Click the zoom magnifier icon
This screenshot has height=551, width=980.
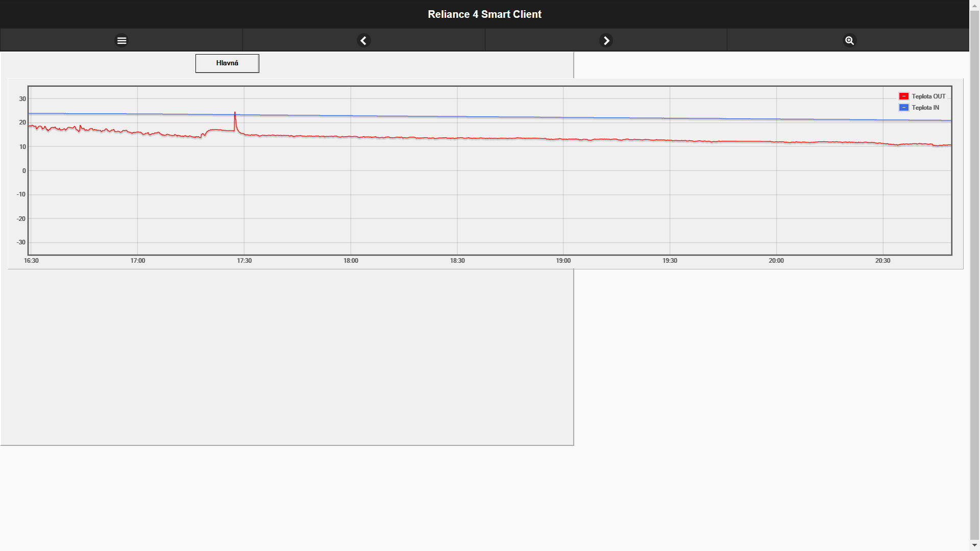(849, 40)
